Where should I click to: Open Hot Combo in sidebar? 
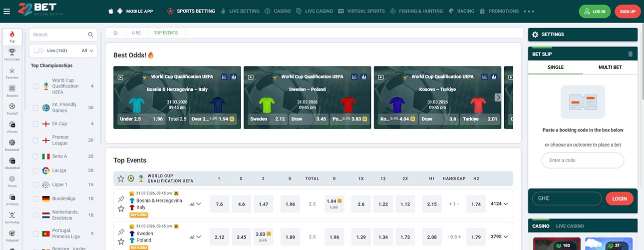(12, 54)
